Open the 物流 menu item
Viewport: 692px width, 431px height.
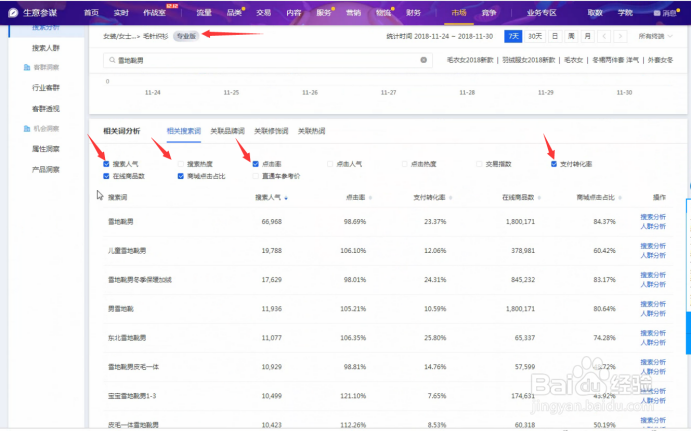pos(383,13)
